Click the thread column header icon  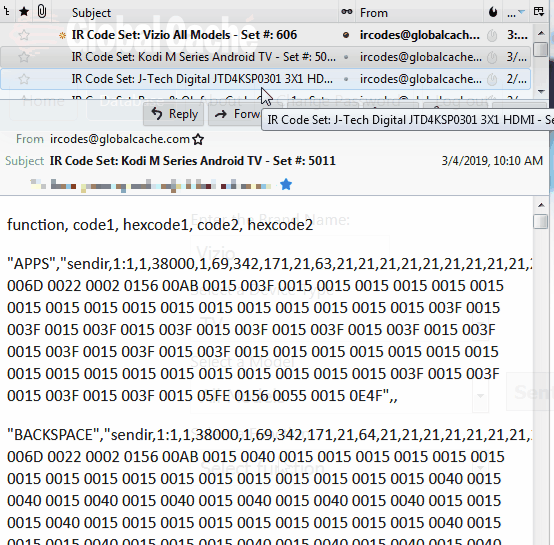click(6, 12)
